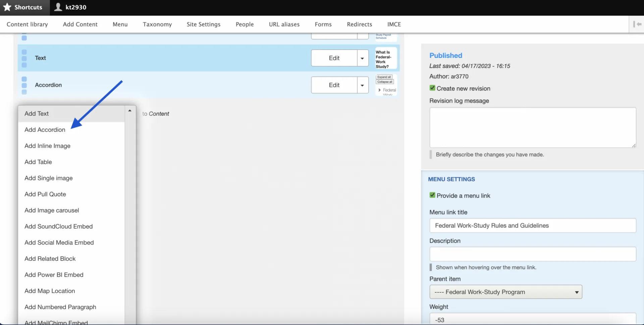Select Add Social Media Embed option

[71, 242]
